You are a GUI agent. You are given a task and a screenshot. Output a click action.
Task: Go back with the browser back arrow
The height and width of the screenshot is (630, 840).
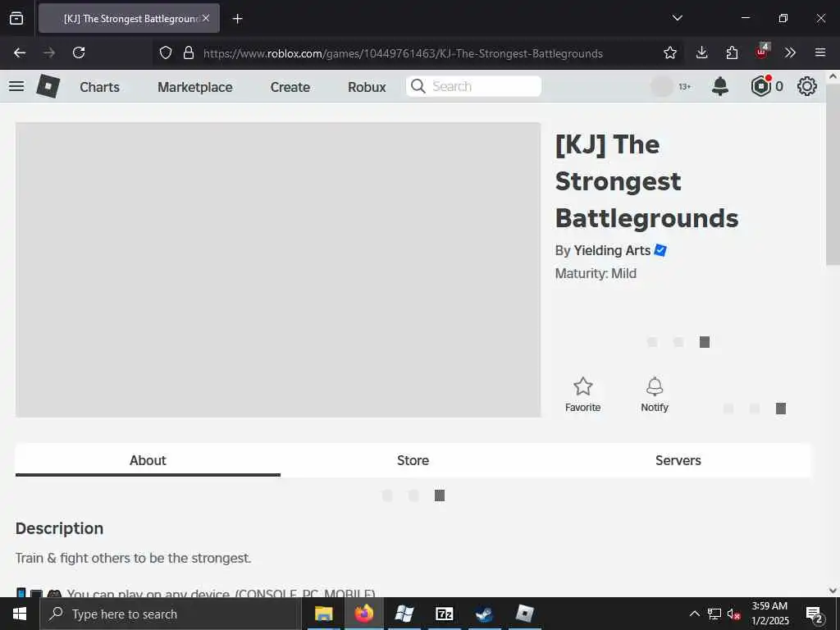[x=20, y=52]
